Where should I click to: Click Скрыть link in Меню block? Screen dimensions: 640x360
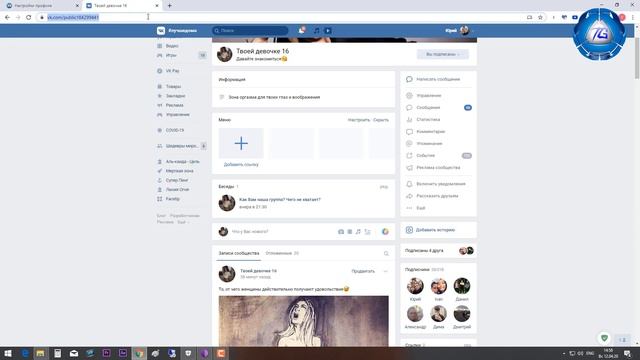381,120
